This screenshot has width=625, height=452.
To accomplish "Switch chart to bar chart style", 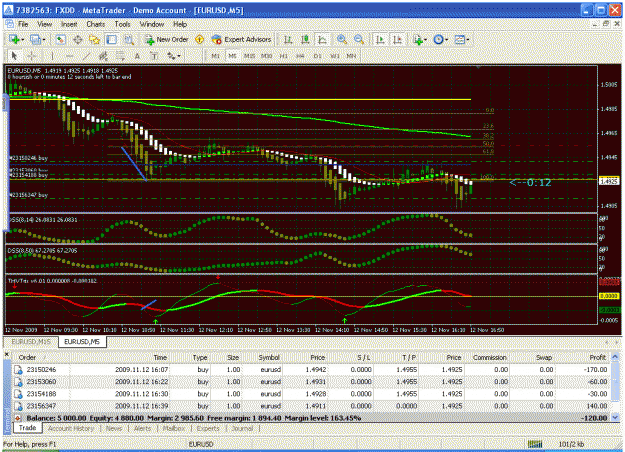I will [288, 39].
